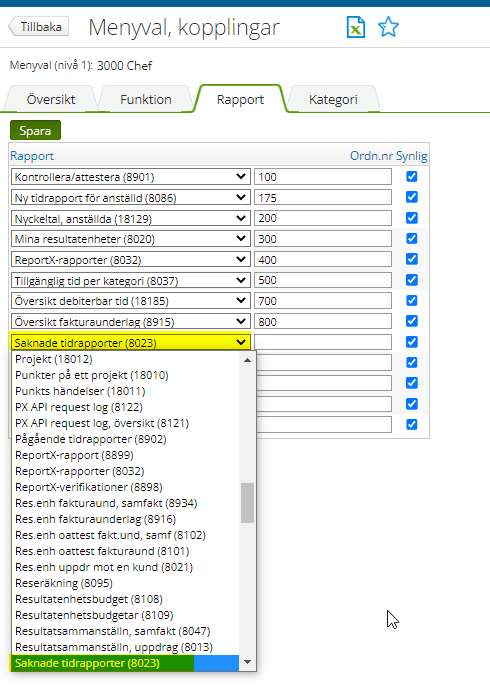The width and height of the screenshot is (490, 695).
Task: Select PX API request log (8122)
Action: coord(125,407)
